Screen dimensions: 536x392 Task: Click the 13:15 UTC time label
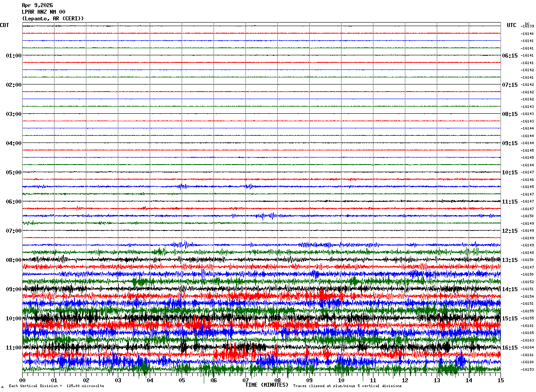coord(510,260)
